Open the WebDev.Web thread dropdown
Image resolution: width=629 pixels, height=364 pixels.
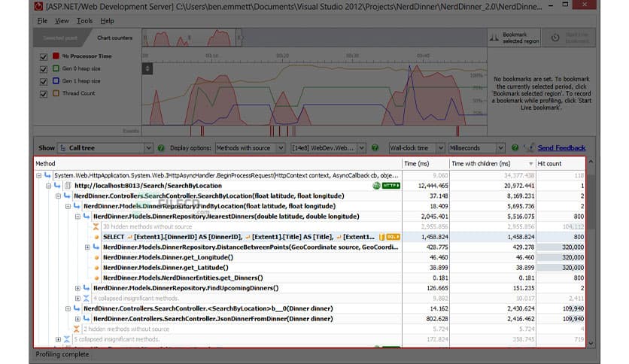328,148
